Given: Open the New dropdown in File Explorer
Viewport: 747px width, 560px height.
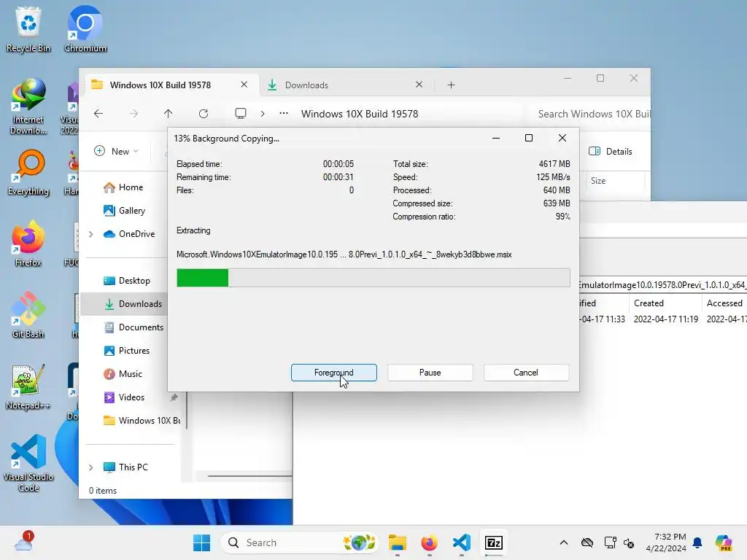Looking at the screenshot, I should (117, 151).
